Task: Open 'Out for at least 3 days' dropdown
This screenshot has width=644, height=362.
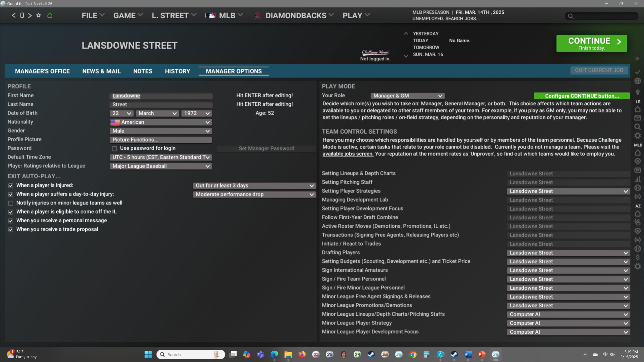Action: click(x=254, y=186)
